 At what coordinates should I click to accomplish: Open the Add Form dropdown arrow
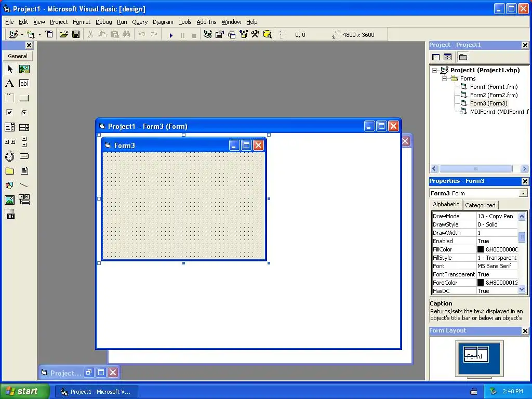click(x=39, y=35)
